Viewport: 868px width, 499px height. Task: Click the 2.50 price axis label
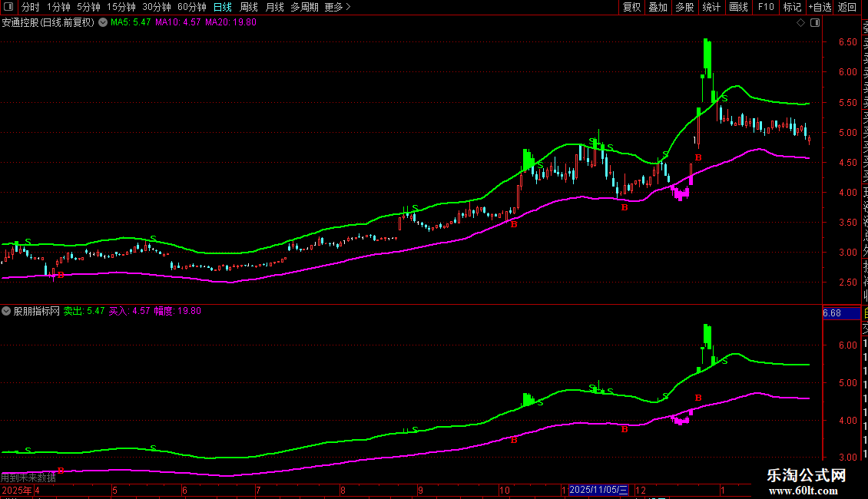tap(847, 283)
